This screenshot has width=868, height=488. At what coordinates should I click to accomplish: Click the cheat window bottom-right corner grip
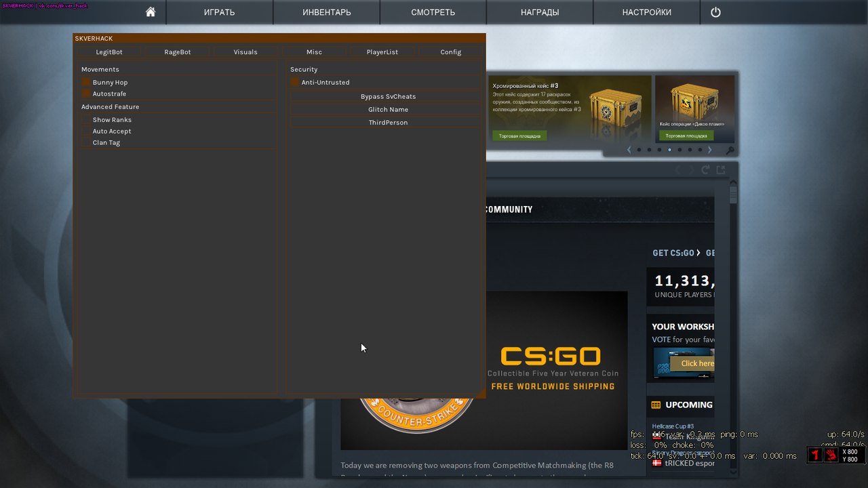tap(481, 394)
